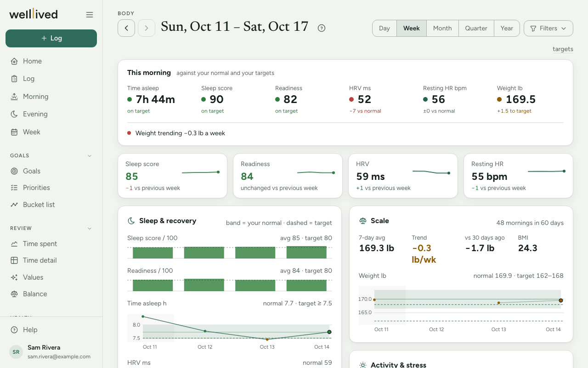Image resolution: width=588 pixels, height=368 pixels.
Task: Open the Filters dropdown
Action: [548, 28]
